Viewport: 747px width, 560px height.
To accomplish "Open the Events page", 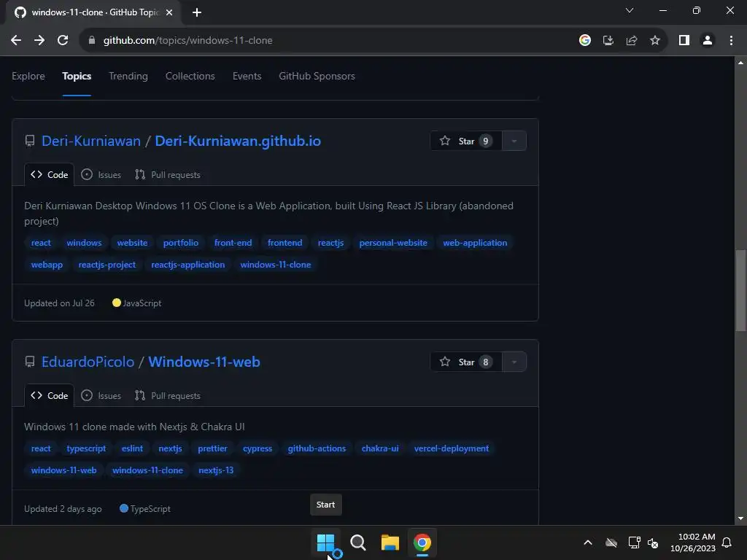I will pos(247,76).
